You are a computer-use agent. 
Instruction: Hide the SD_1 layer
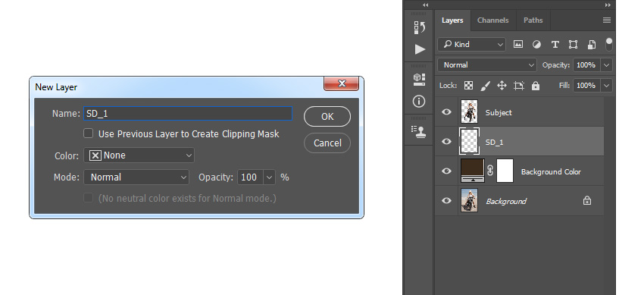[446, 141]
